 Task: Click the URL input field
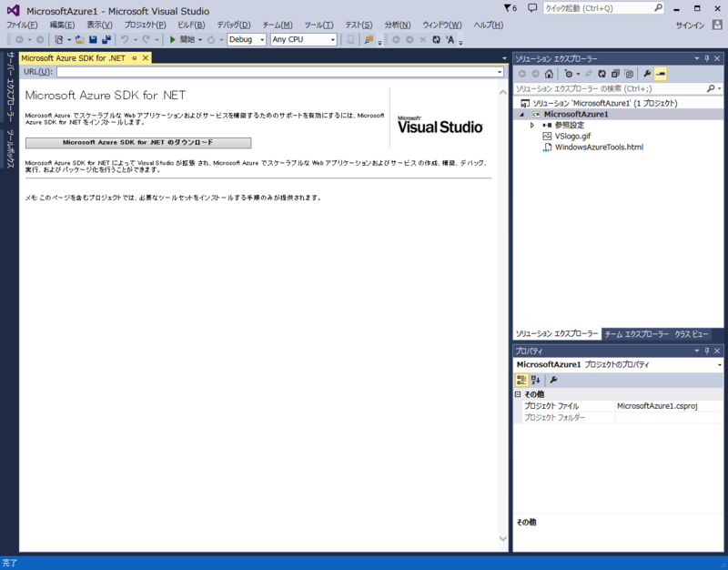click(277, 72)
